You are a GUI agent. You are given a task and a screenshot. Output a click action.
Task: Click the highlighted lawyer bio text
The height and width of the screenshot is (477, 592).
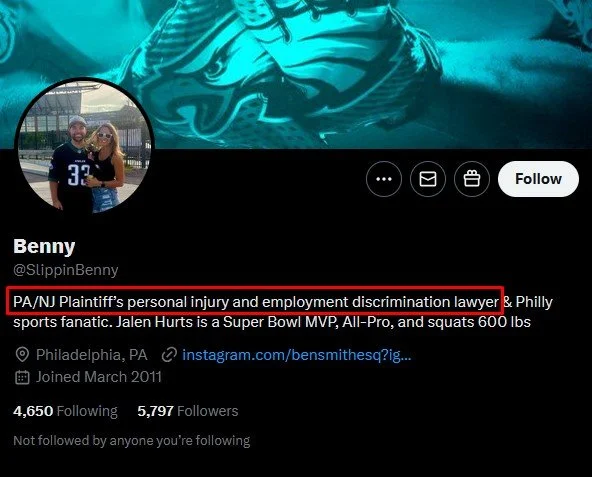point(256,302)
